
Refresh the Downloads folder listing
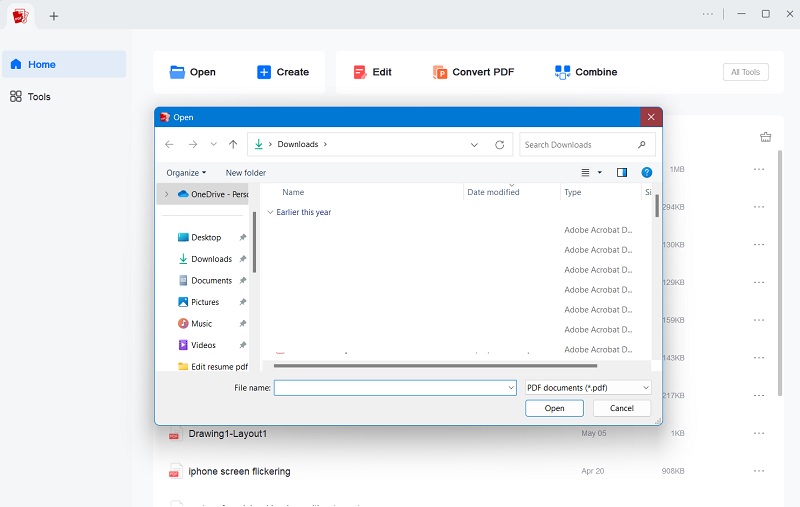[x=499, y=145]
